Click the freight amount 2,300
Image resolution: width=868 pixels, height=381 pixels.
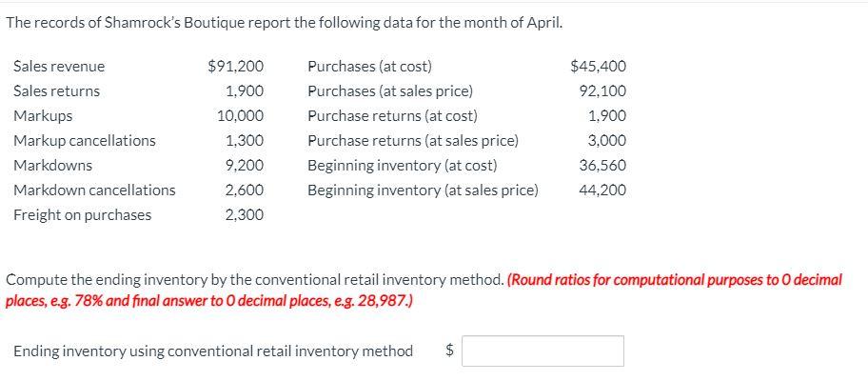(x=245, y=215)
